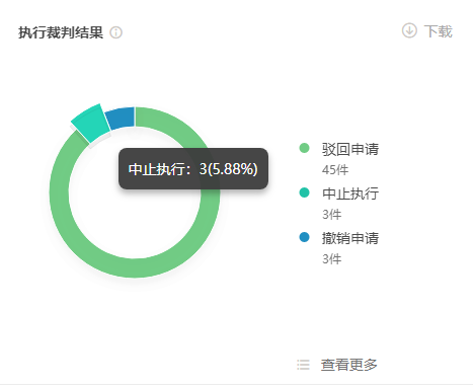
Task: Toggle the green 驳回申请 legend dot
Action: click(304, 148)
